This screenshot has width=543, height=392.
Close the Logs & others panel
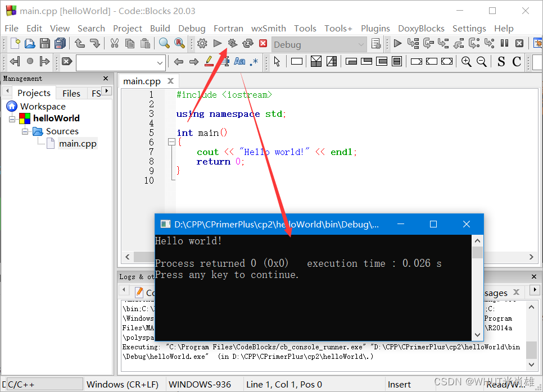pyautogui.click(x=533, y=276)
